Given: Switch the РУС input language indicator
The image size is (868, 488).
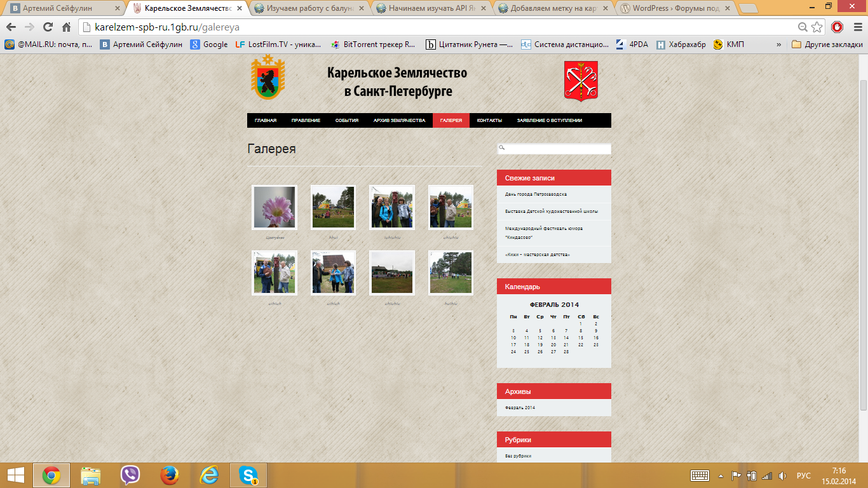Looking at the screenshot, I should coord(803,475).
